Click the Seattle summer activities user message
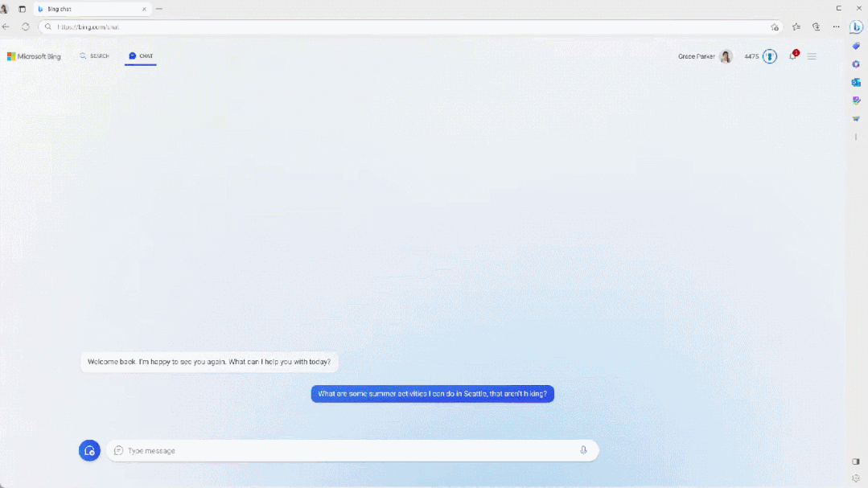868x488 pixels. click(x=432, y=394)
